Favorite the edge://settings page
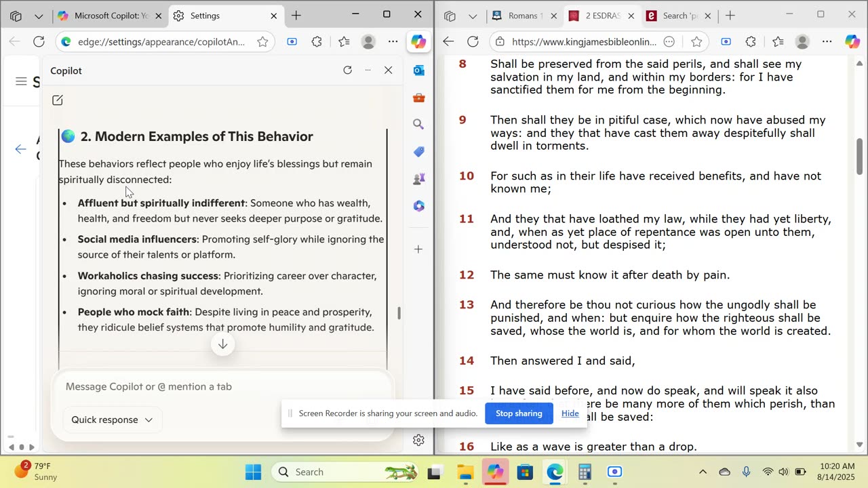Screen dimensions: 868x488 [262, 42]
